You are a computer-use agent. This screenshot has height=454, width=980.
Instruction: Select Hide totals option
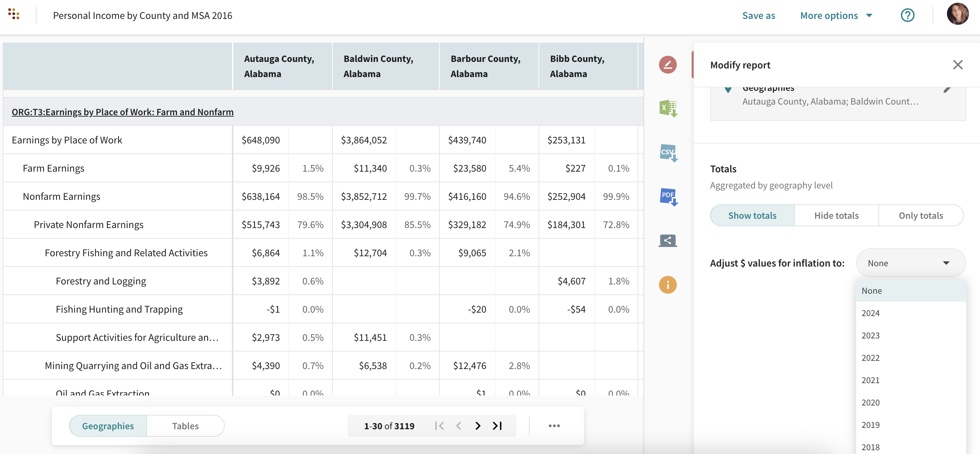[836, 216]
